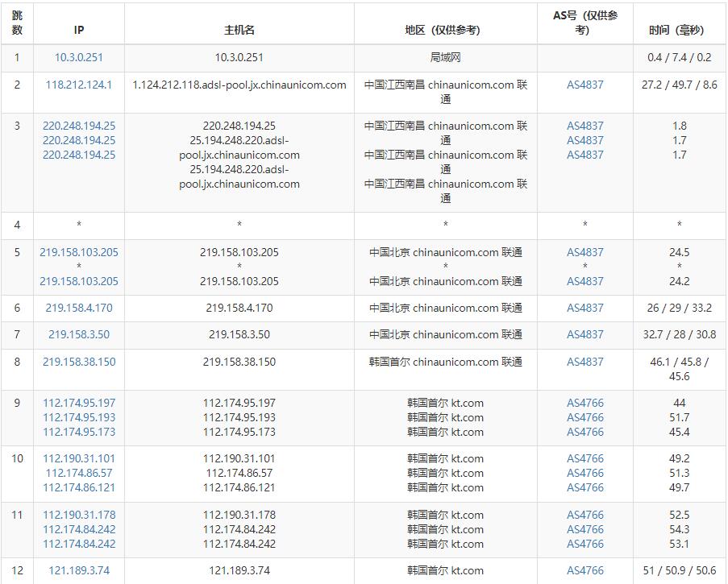Image resolution: width=728 pixels, height=584 pixels.
Task: Select the 24.2 time value in hop 5
Action: (680, 282)
